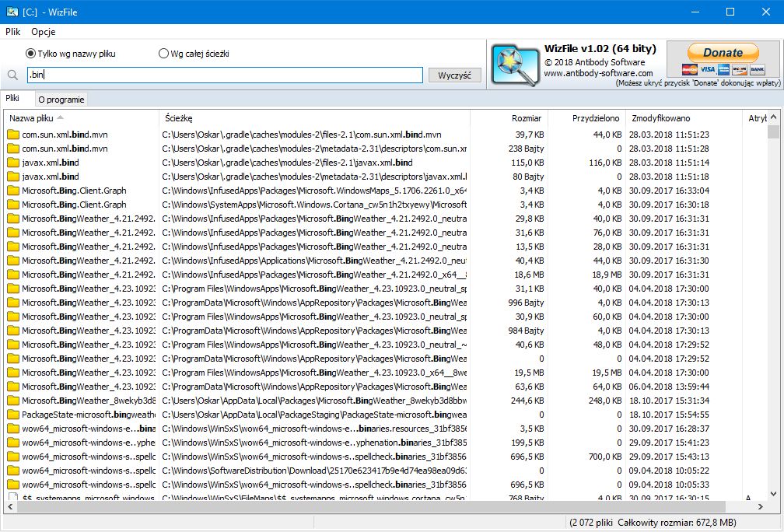Click path containing 'SoftwareDistribution\Download'
The image size is (784, 532).
click(x=314, y=471)
